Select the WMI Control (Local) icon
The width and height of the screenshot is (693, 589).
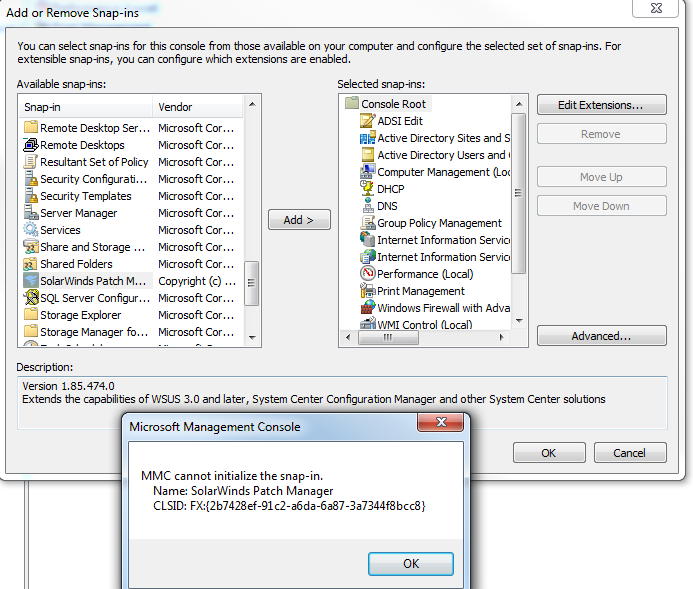tap(367, 323)
